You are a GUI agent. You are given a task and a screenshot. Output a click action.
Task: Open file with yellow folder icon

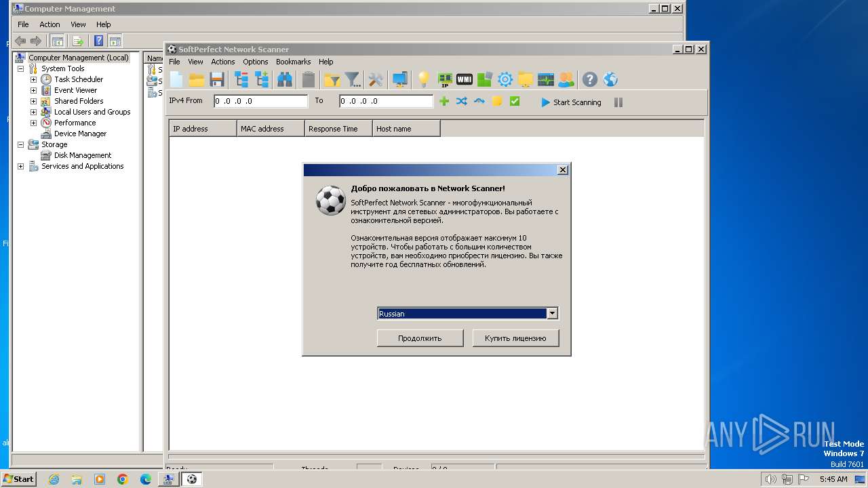(x=197, y=80)
